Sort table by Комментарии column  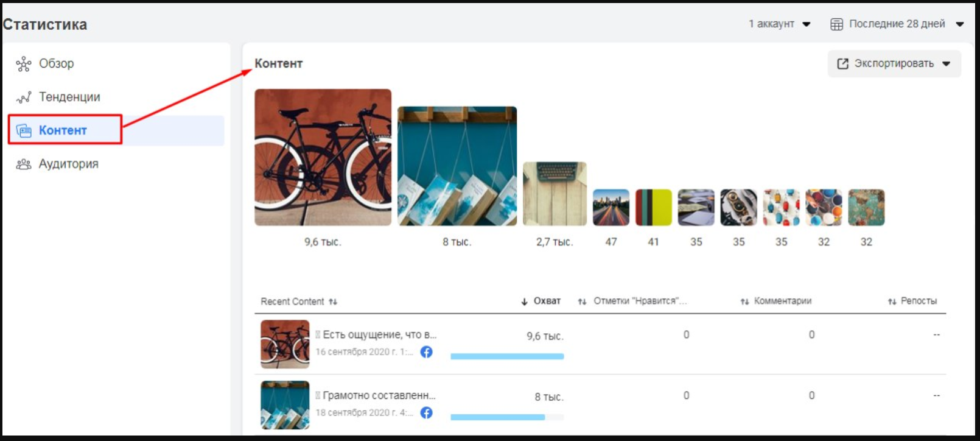tap(776, 301)
